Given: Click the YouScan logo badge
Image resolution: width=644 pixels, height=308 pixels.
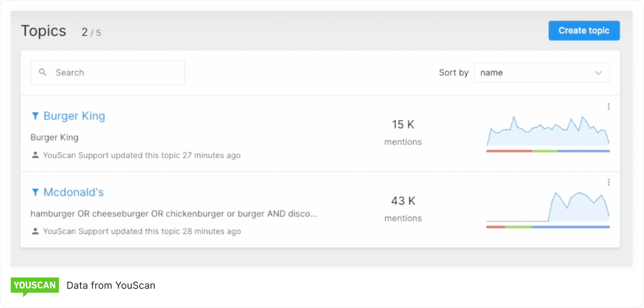Looking at the screenshot, I should (35, 285).
